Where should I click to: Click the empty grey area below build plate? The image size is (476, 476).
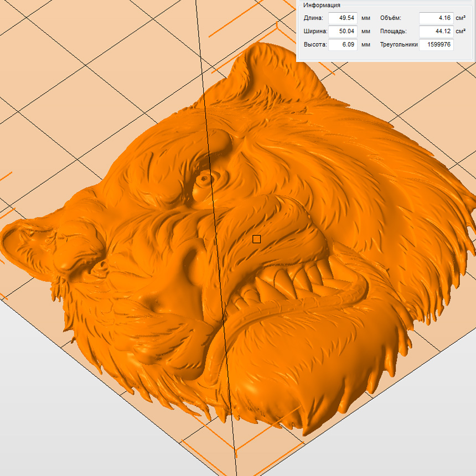(x=66, y=432)
